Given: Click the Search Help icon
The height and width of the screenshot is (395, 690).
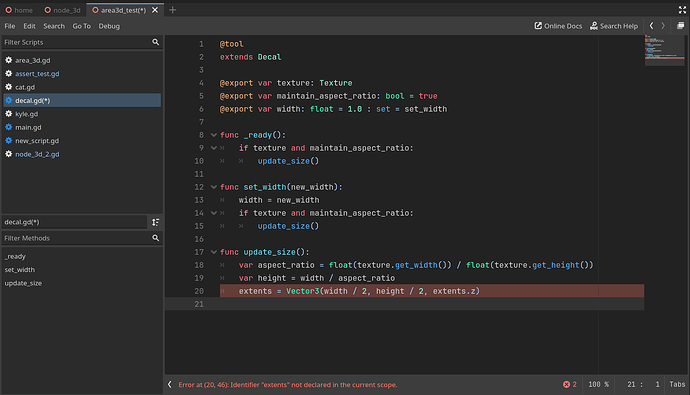Looking at the screenshot, I should [594, 26].
